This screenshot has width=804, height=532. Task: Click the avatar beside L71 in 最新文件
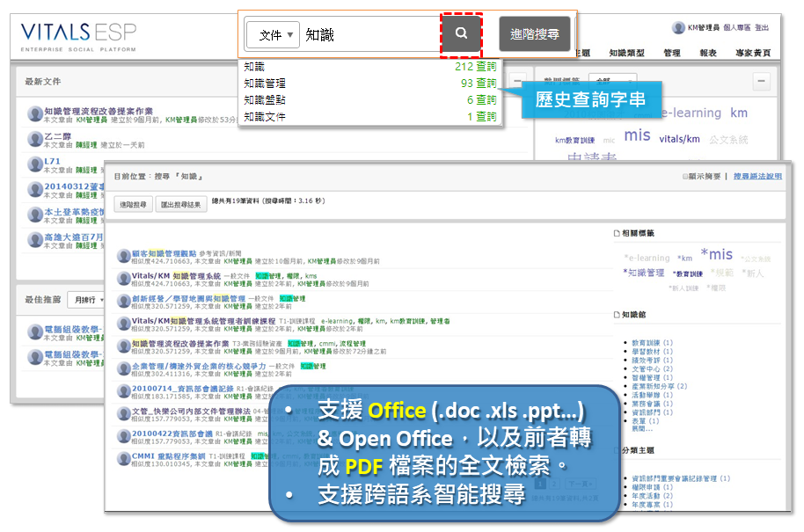[35, 164]
